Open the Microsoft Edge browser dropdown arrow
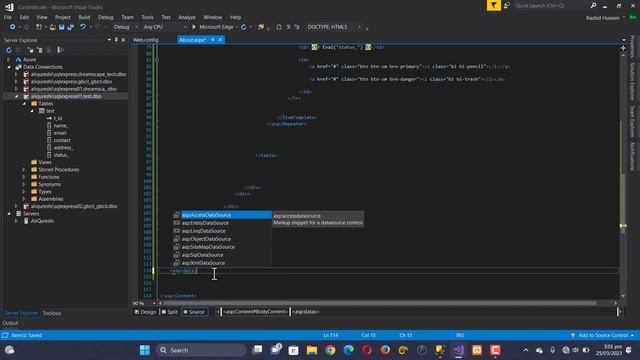Viewport: 640px width, 360px height. coord(237,27)
